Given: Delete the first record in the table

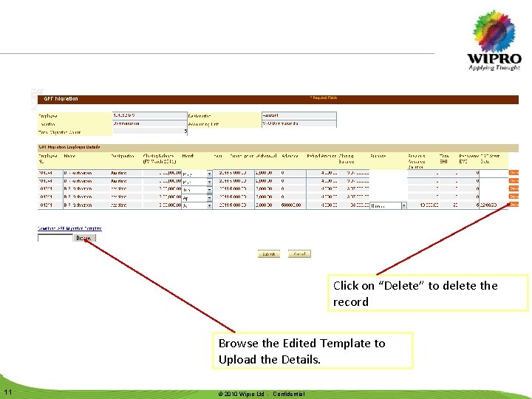Looking at the screenshot, I should point(514,173).
